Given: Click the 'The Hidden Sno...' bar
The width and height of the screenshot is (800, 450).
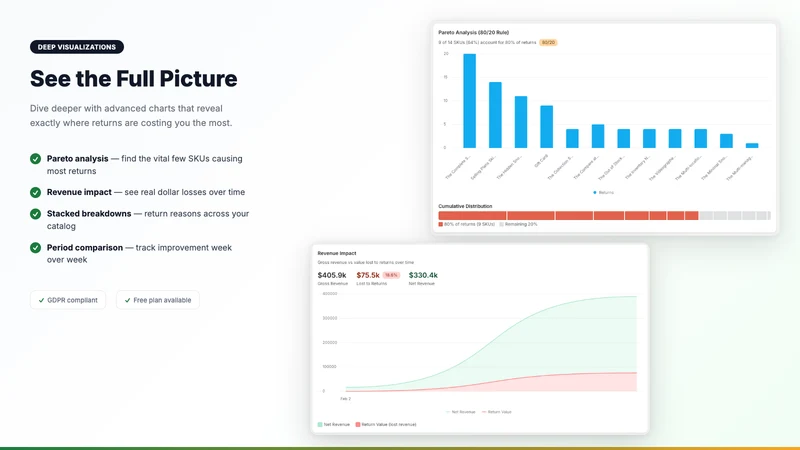Looking at the screenshot, I should (x=521, y=122).
